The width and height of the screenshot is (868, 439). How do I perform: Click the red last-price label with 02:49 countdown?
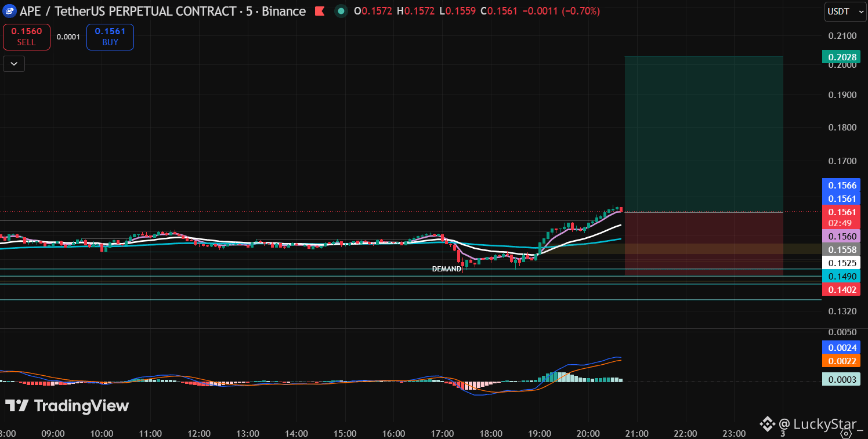[841, 217]
